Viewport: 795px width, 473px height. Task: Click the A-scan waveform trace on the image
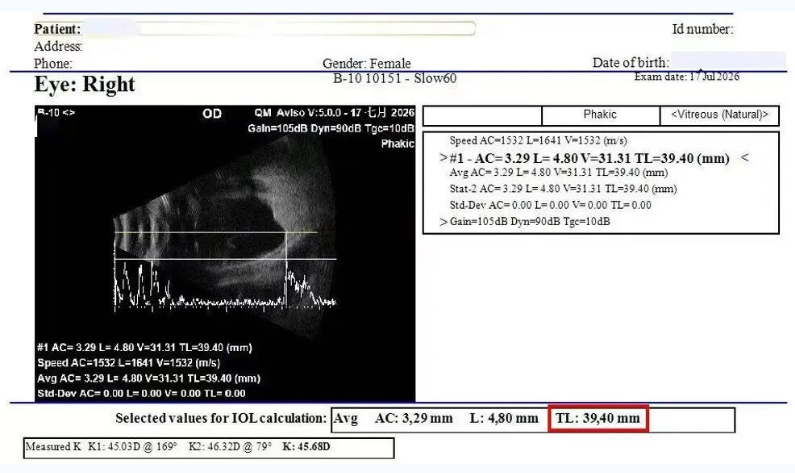click(224, 286)
